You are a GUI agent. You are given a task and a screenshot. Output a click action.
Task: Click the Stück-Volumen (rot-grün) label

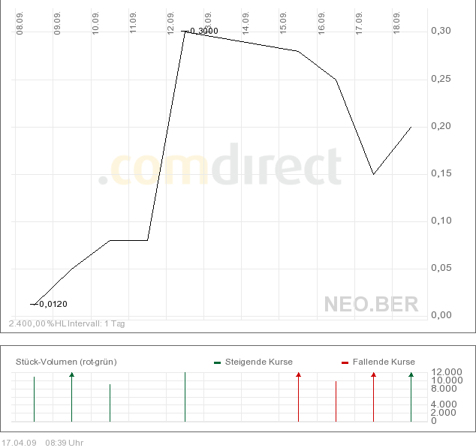66,362
